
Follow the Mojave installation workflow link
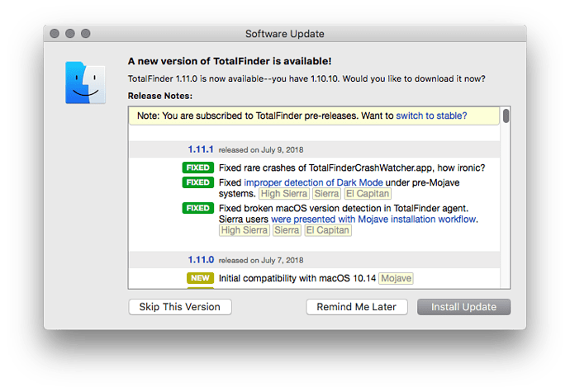click(373, 219)
